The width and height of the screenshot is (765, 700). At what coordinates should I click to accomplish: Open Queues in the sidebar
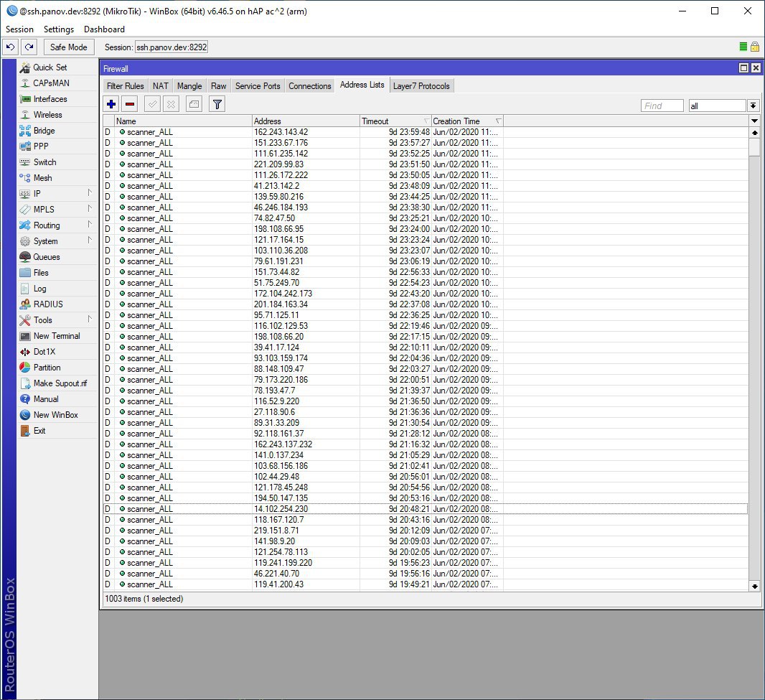[57, 257]
